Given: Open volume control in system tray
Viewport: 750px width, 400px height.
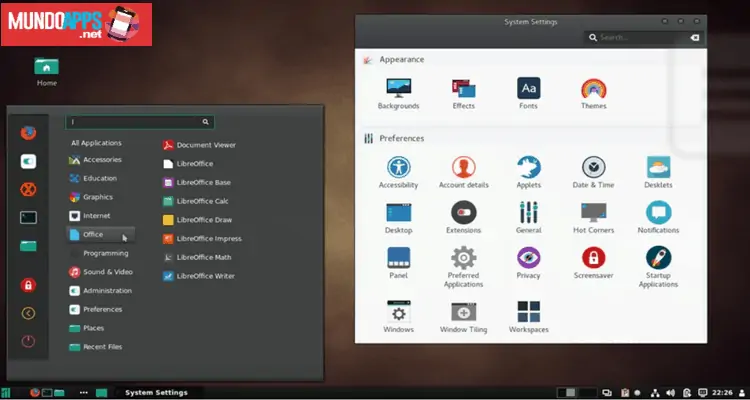Looking at the screenshot, I should [x=671, y=392].
